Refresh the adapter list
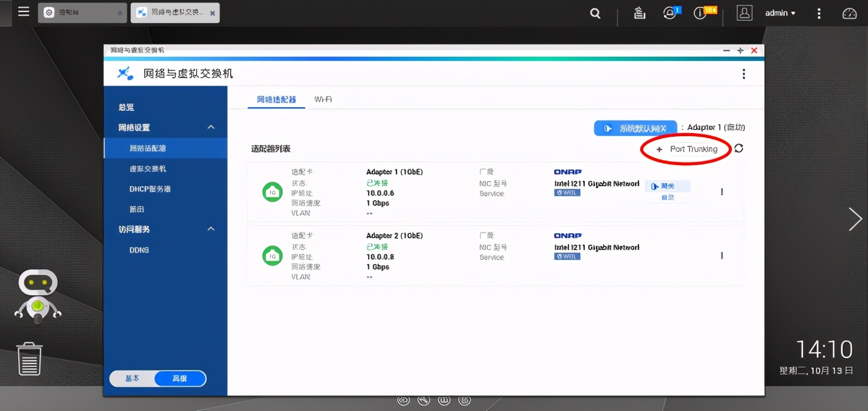868x411 pixels. 738,148
